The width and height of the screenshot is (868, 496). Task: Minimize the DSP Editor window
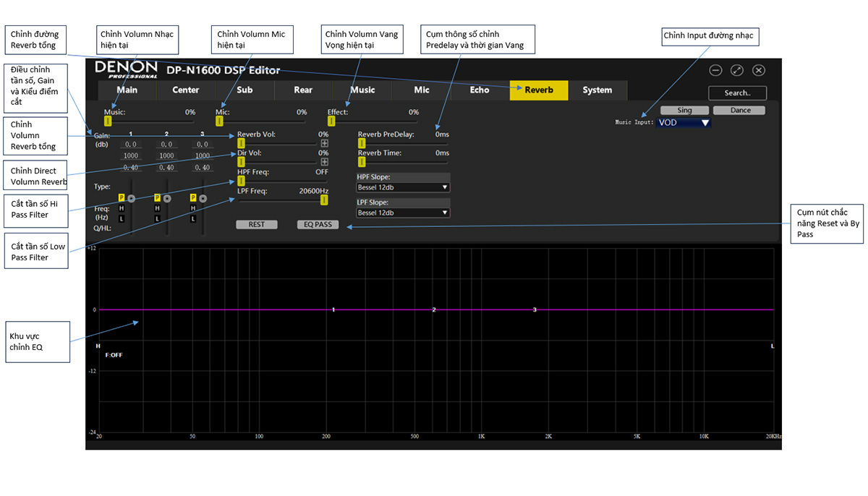[x=715, y=70]
